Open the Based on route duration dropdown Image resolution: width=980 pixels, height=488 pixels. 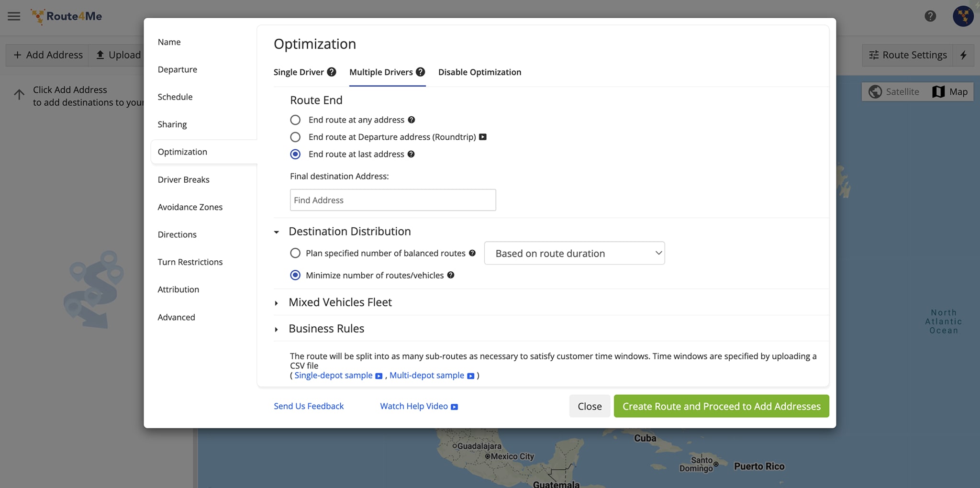tap(574, 253)
